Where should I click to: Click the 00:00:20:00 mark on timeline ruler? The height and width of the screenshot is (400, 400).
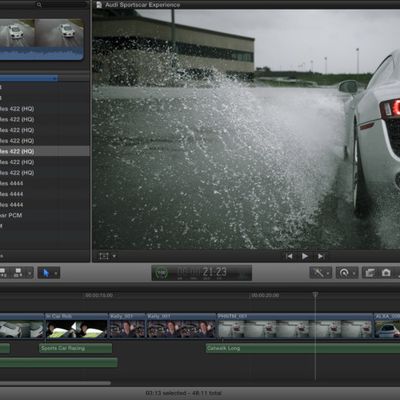pyautogui.click(x=265, y=295)
